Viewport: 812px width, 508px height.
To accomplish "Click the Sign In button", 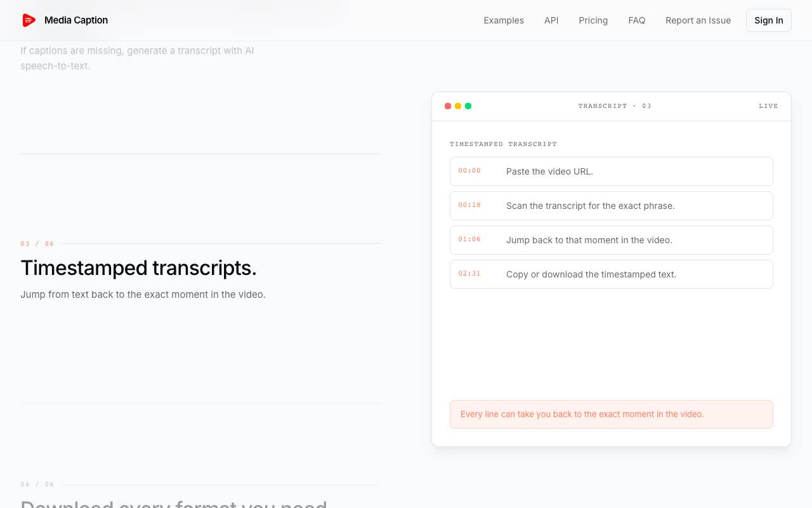I will [x=769, y=20].
